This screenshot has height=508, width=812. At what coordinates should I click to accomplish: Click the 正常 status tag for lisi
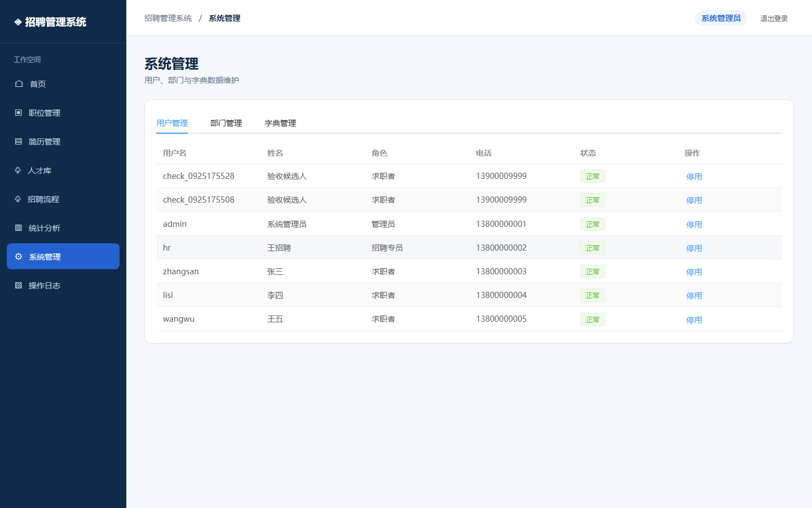pos(593,295)
